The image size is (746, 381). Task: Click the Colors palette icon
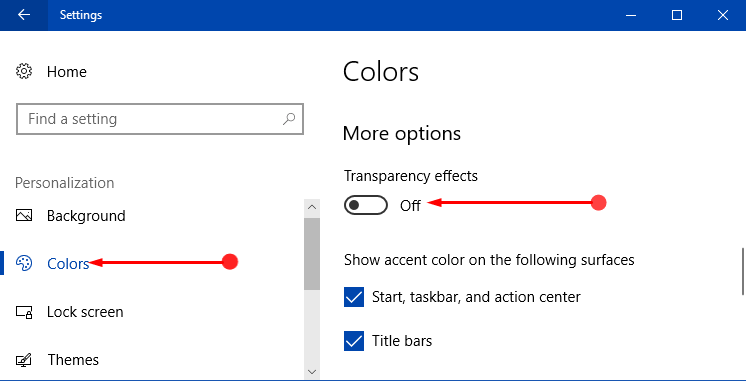pos(24,263)
